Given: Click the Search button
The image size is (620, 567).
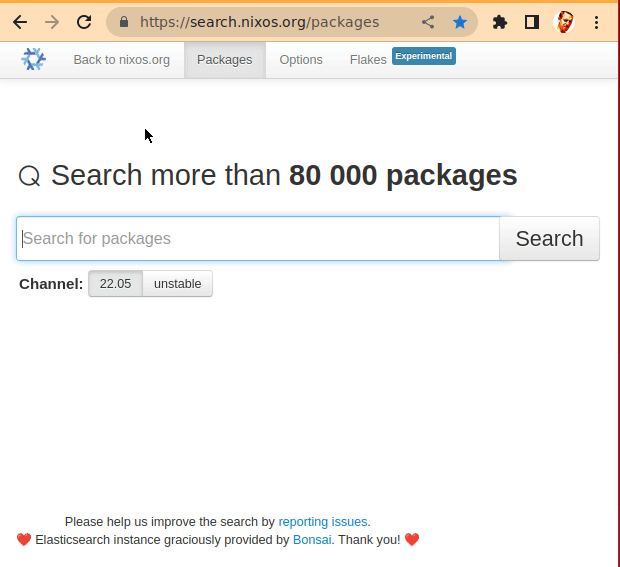Looking at the screenshot, I should click(x=549, y=239).
